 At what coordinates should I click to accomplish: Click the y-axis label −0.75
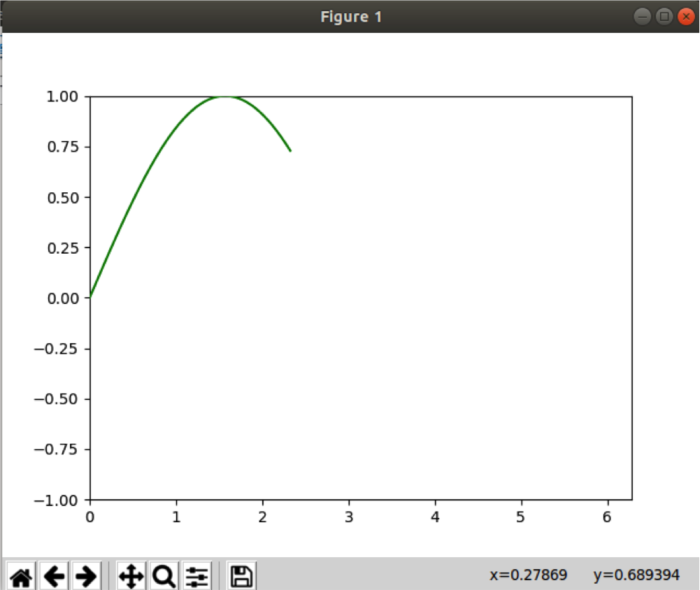(x=56, y=449)
